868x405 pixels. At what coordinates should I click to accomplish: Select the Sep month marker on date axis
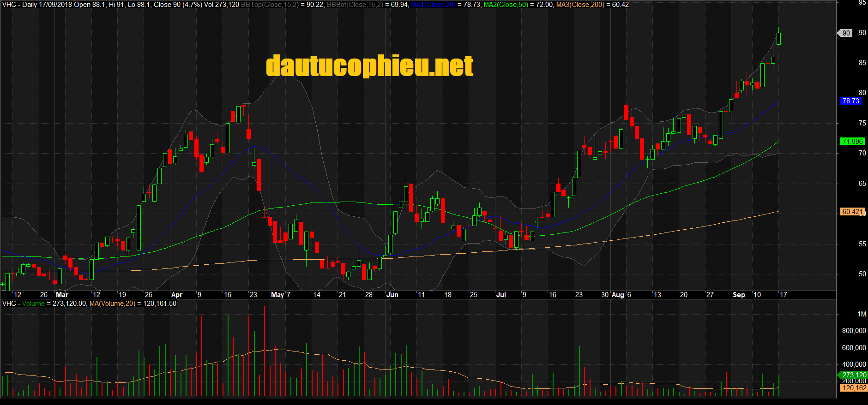[x=739, y=295]
